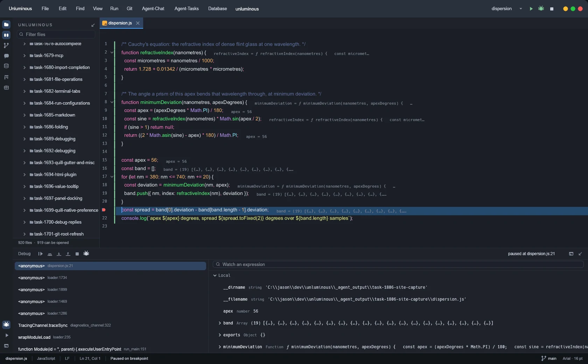This screenshot has height=364, width=588.
Task: Fold the refractiveIndex function at line 2
Action: 112,52
